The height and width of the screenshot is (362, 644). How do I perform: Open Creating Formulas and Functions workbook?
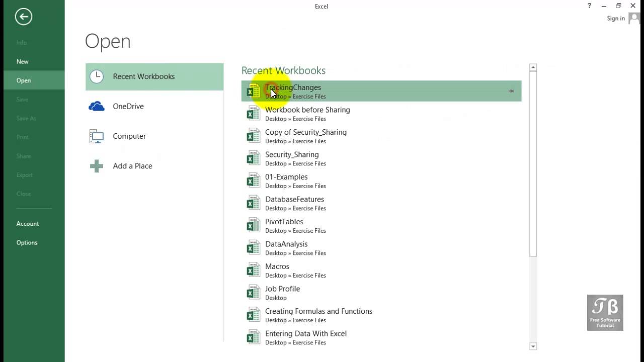(x=381, y=315)
